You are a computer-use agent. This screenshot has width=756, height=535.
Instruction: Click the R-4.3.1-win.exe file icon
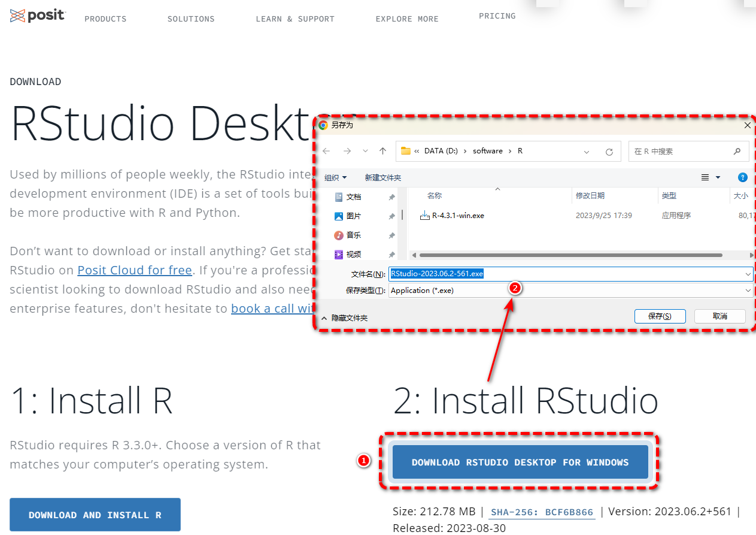pyautogui.click(x=424, y=216)
